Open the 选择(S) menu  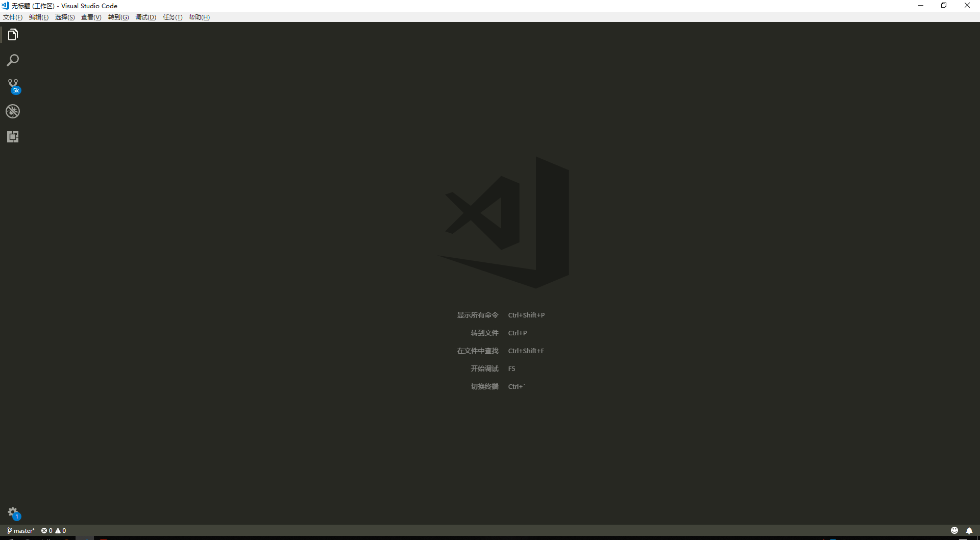click(x=65, y=17)
